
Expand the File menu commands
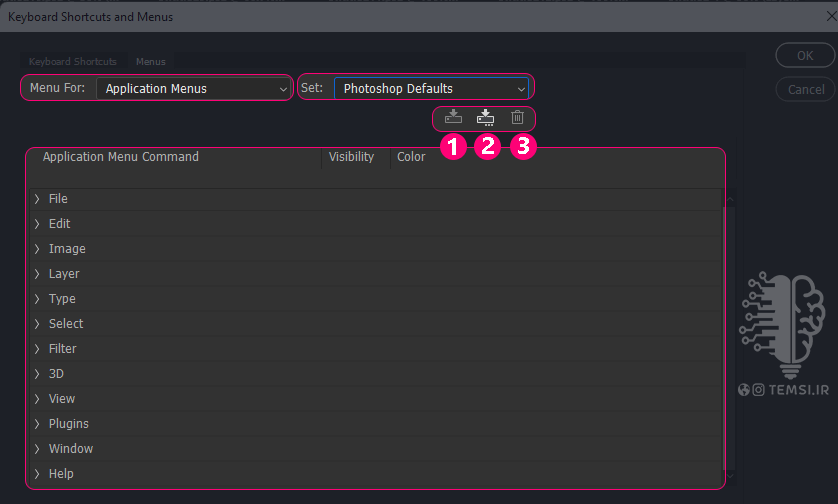pos(37,199)
